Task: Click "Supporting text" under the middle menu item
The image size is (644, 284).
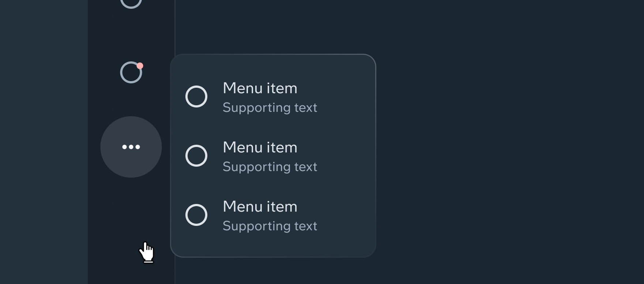Action: pyautogui.click(x=270, y=166)
